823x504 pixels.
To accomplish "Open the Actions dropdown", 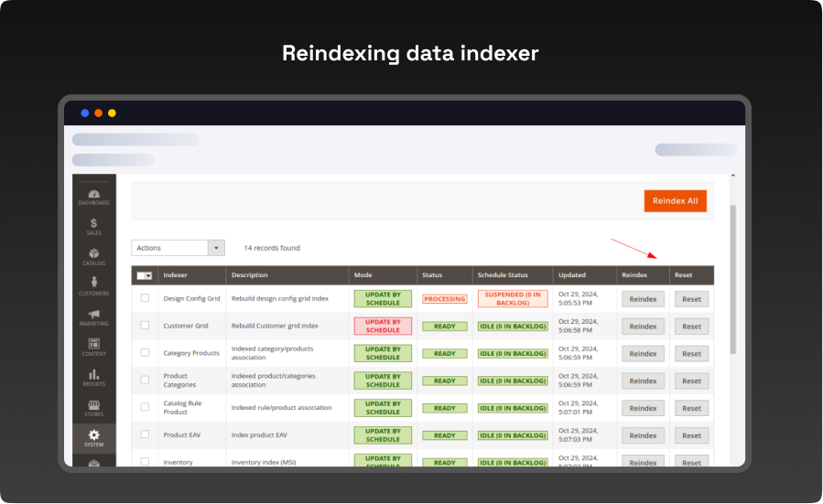I will (x=178, y=248).
